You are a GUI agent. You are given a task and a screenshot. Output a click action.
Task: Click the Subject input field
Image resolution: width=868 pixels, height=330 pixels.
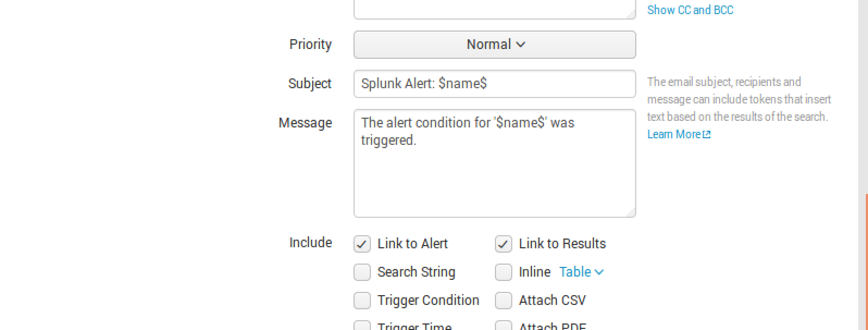494,84
